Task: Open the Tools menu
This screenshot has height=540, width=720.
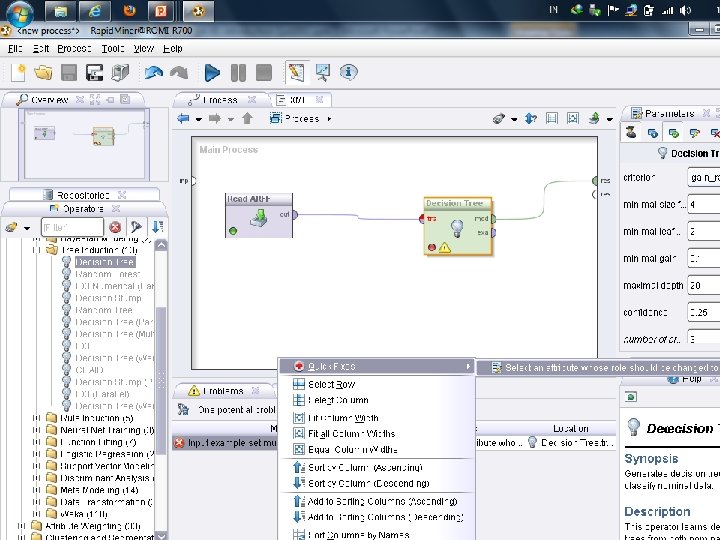Action: pos(112,48)
